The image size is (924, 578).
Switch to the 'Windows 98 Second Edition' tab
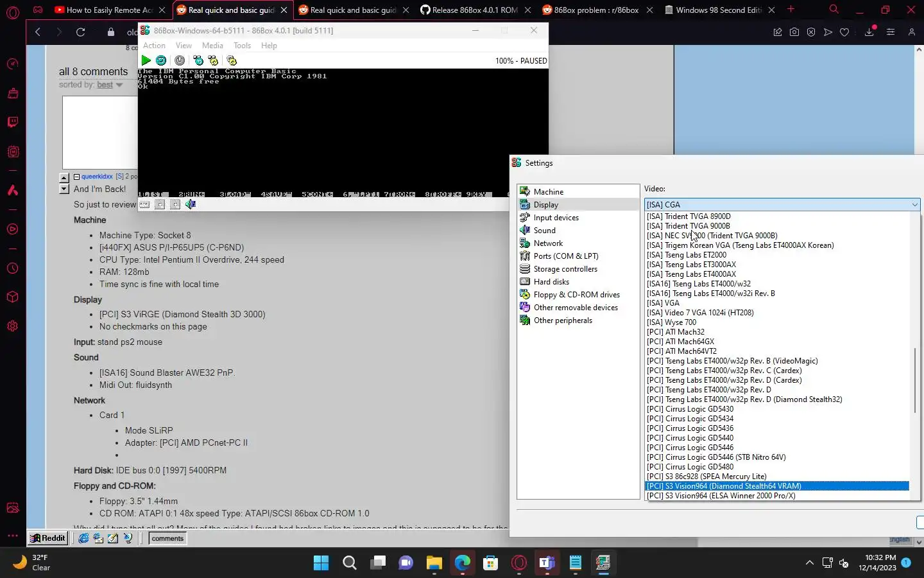pos(719,10)
